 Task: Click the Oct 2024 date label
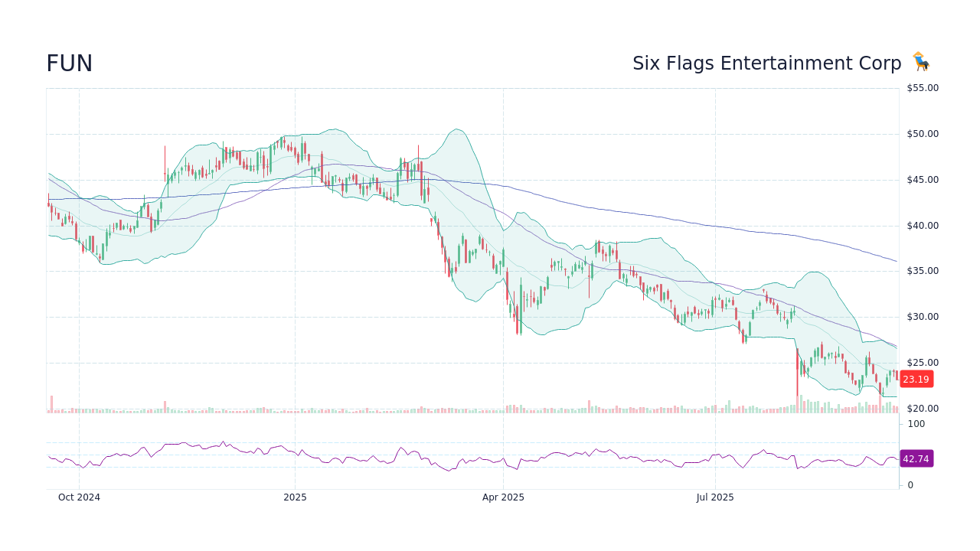click(x=79, y=497)
